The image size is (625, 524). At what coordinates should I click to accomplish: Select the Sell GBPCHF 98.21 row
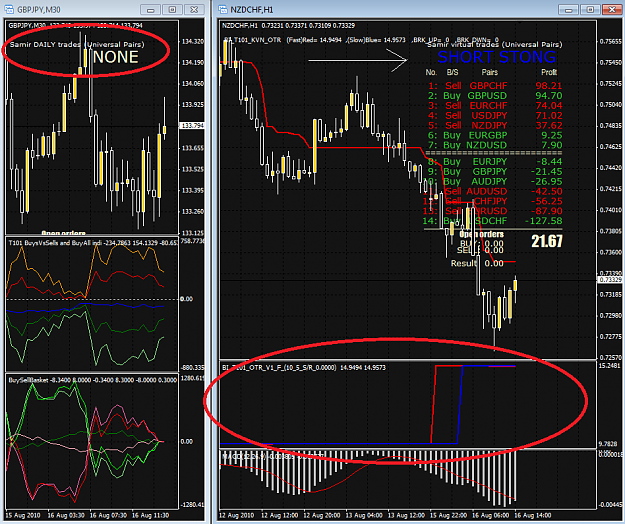(x=495, y=86)
